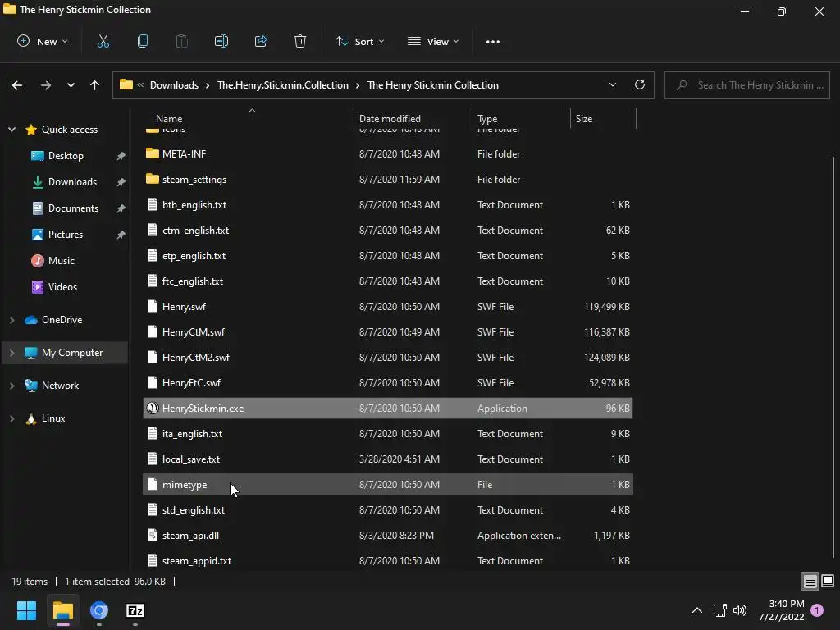Viewport: 840px width, 630px height.
Task: Open notification badge in tray
Action: (x=817, y=610)
